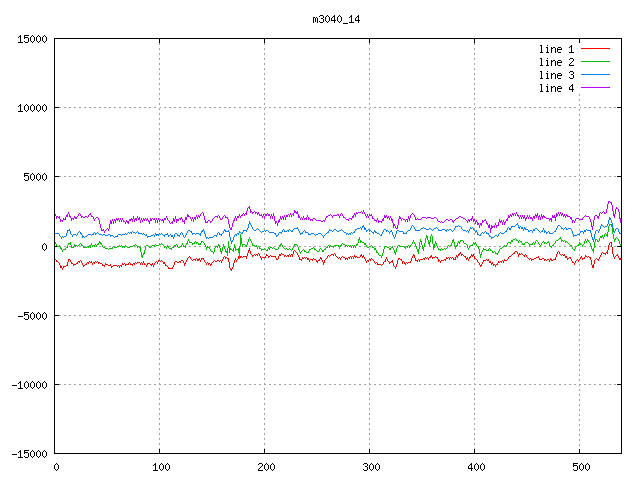The image size is (640, 480).
Task: Click the 300 x-axis tick label
Action: pyautogui.click(x=370, y=467)
